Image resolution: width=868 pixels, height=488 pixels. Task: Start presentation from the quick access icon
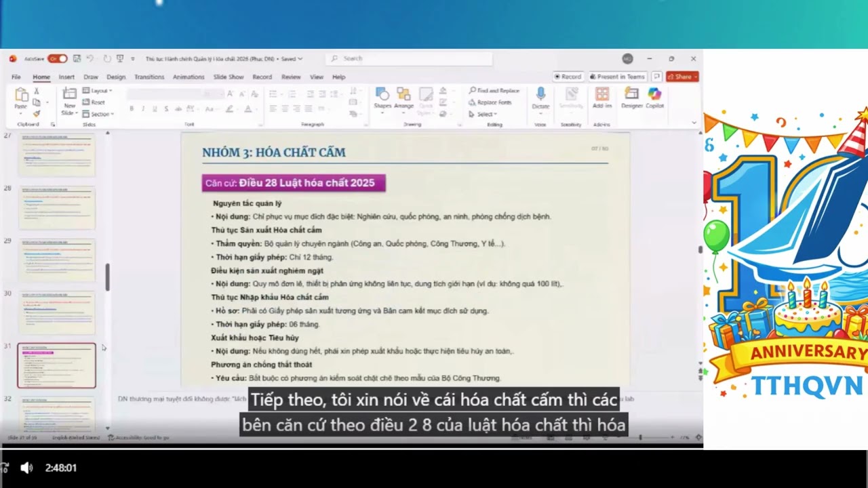tap(119, 59)
